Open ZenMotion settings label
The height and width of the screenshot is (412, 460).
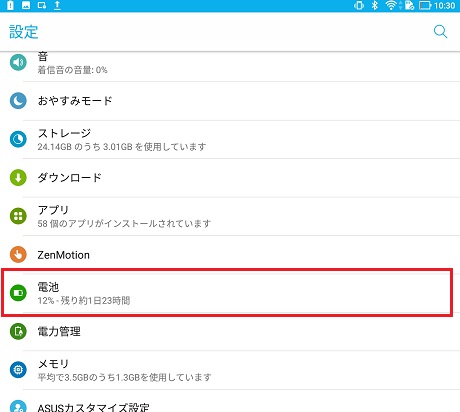[x=63, y=255]
